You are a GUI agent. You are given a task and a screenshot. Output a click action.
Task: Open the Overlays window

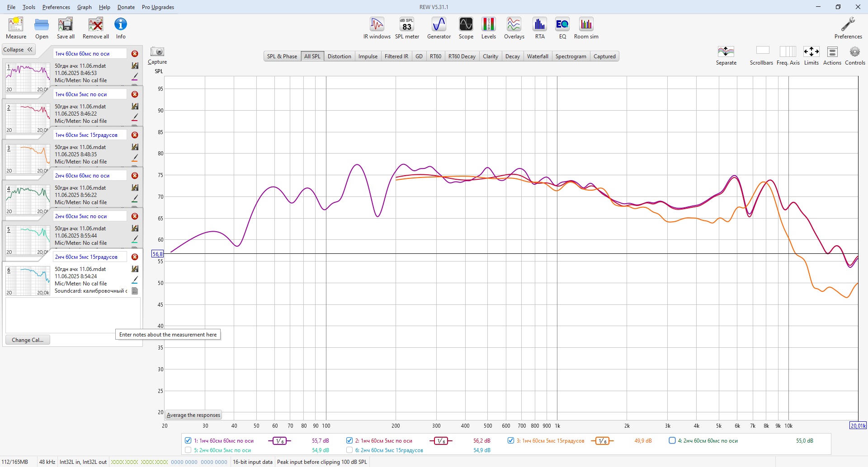[514, 28]
